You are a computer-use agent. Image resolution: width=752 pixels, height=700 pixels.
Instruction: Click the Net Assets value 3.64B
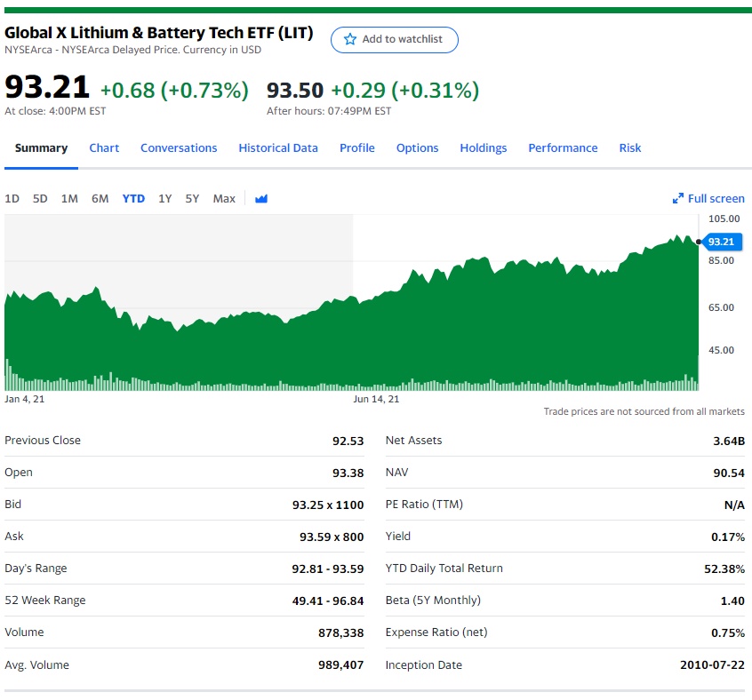pos(729,441)
